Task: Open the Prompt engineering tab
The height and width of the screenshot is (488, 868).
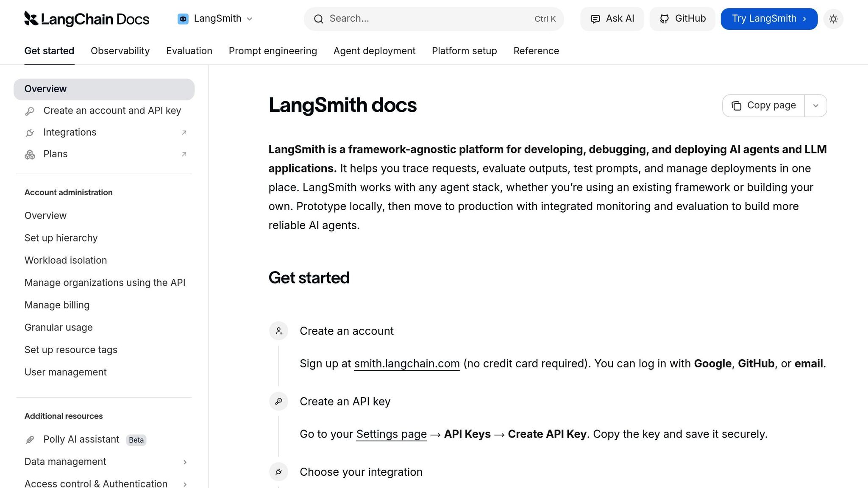Action: point(273,51)
